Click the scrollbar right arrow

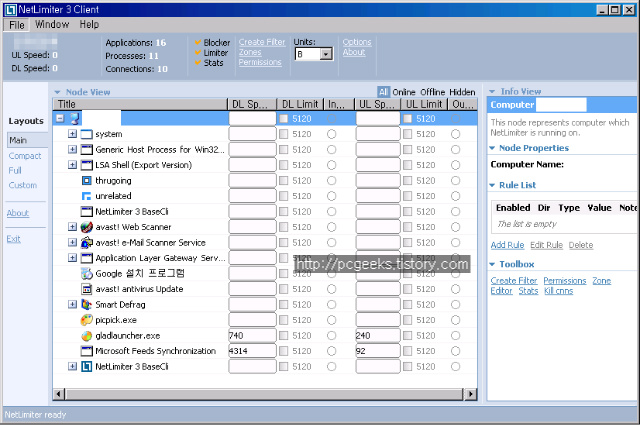[471, 394]
